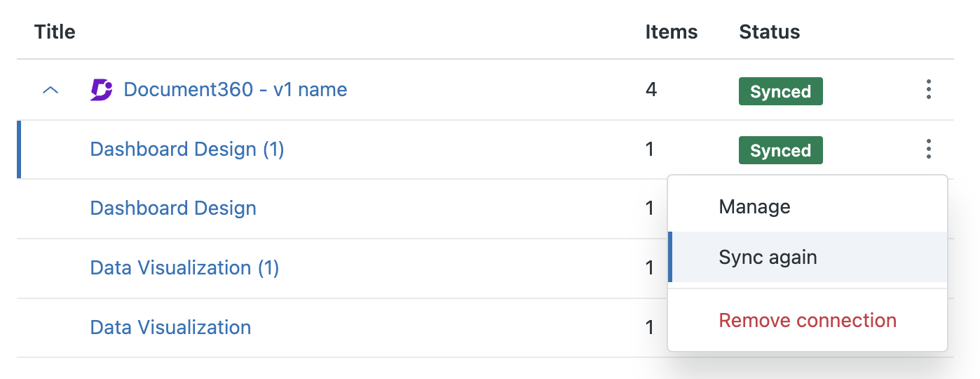This screenshot has height=379, width=980.
Task: Click kebab menu on Dashboard Design (1) row
Action: pos(928,149)
